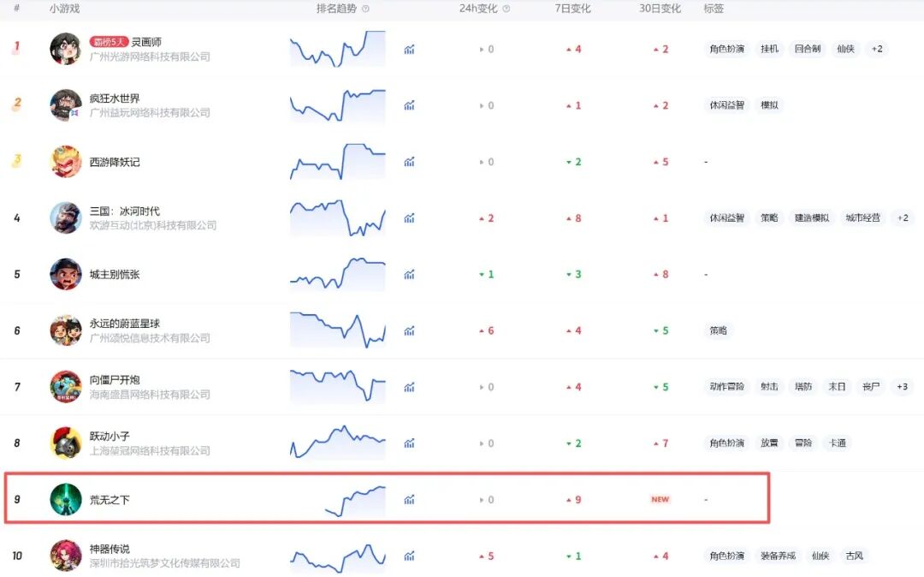Open trend chart icon for 灵画师

409,50
